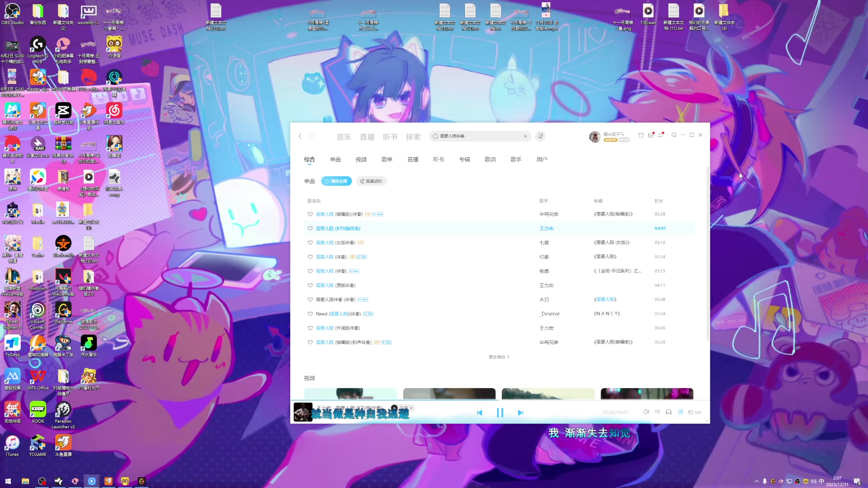
Task: Open the main menu hamburger icon
Action: tap(660, 135)
